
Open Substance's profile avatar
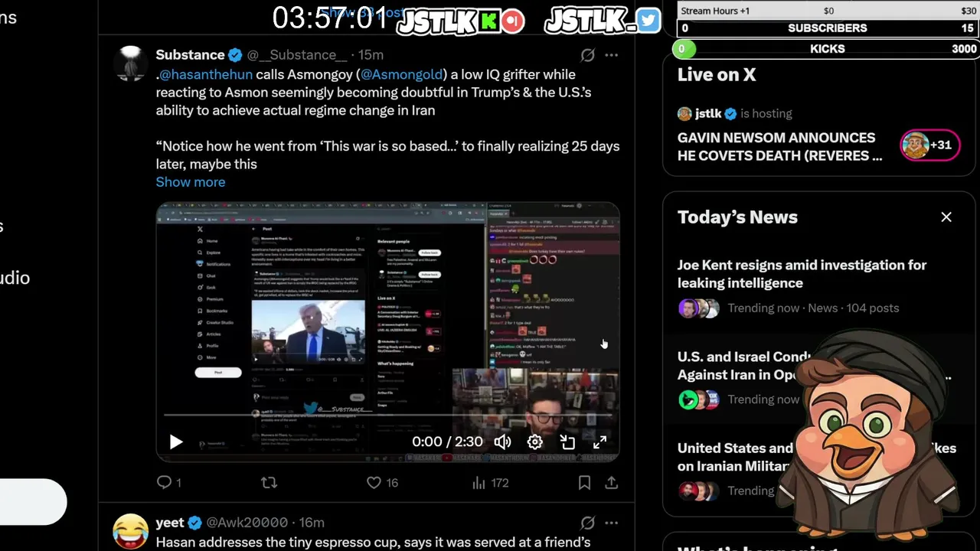pos(130,63)
